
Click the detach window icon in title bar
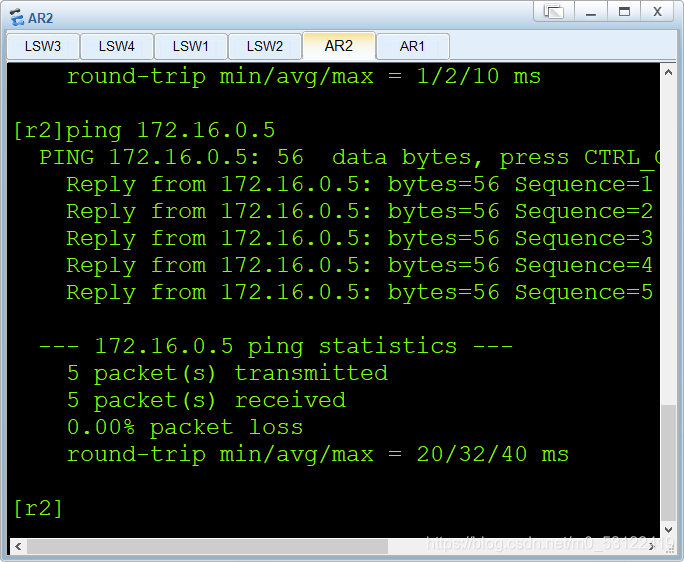(x=554, y=13)
